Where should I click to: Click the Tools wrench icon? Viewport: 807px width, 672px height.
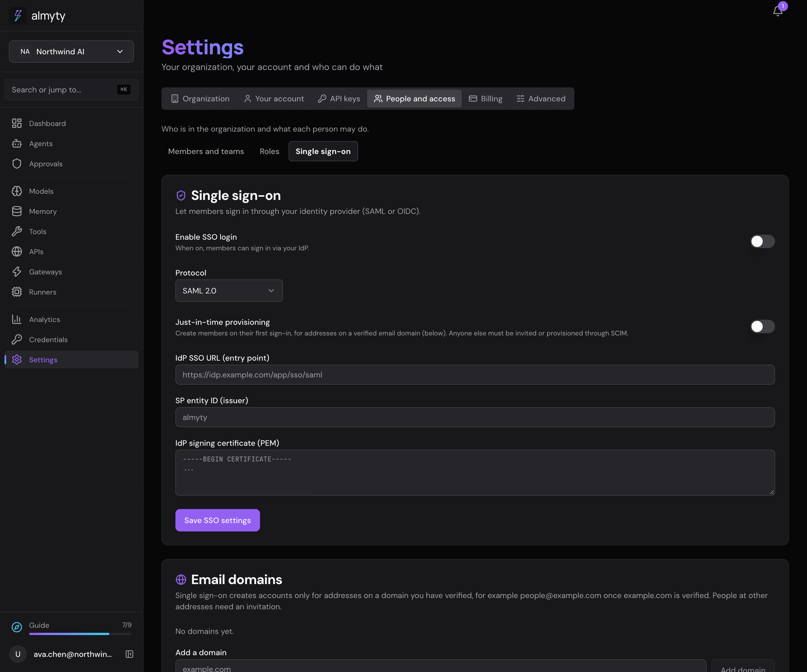point(17,232)
